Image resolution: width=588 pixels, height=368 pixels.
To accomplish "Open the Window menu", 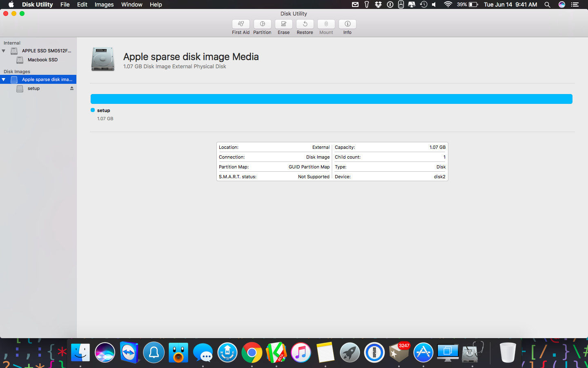I will [132, 4].
